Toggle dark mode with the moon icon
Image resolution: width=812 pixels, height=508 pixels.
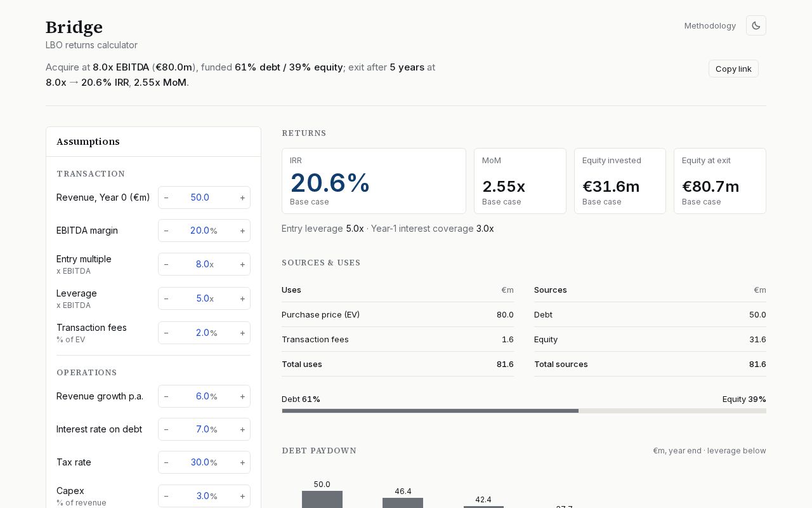[756, 25]
